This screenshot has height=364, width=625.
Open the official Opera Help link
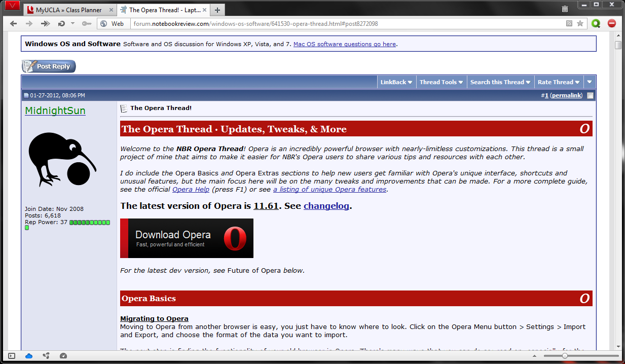[x=191, y=189]
